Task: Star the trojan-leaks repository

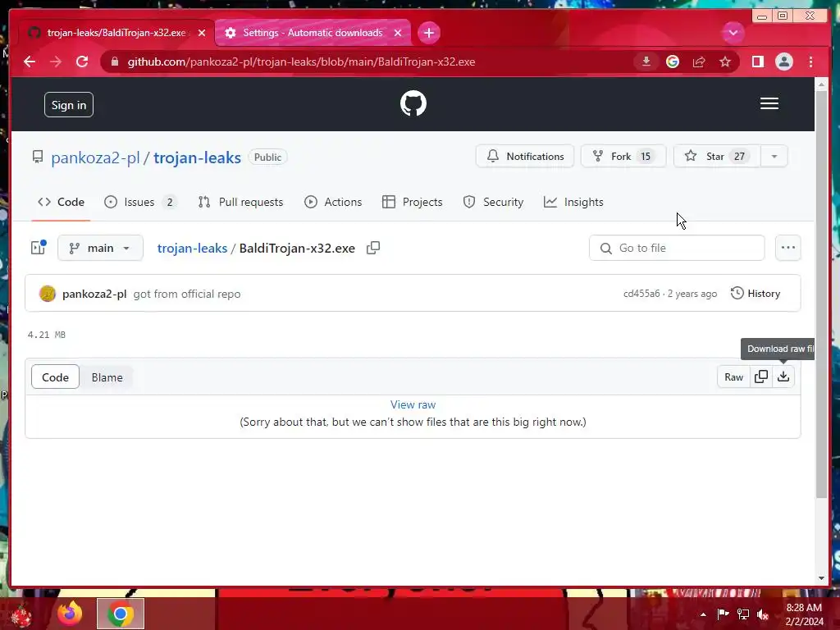Action: (x=717, y=157)
